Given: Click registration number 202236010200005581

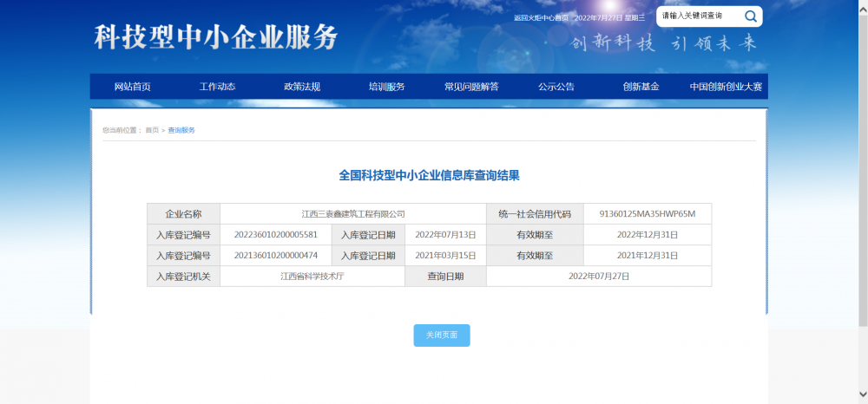Looking at the screenshot, I should pyautogui.click(x=275, y=235).
